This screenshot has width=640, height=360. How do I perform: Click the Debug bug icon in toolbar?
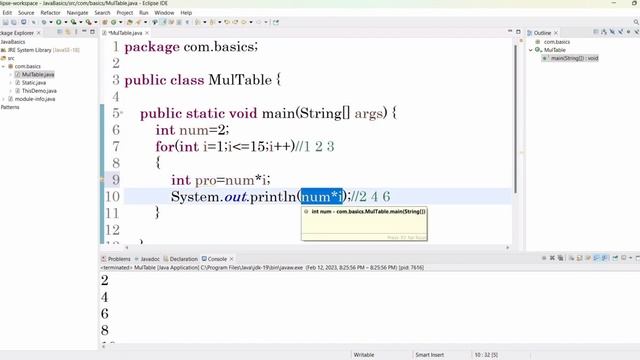(x=44, y=22)
